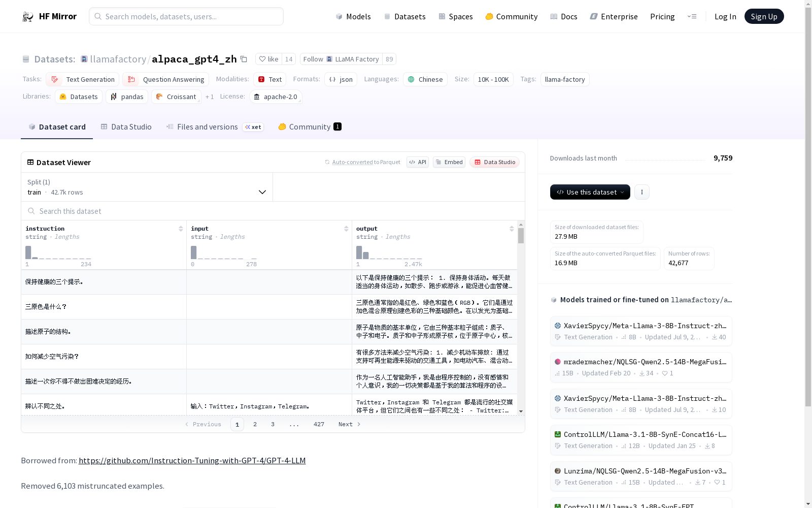This screenshot has height=508, width=812.
Task: Switch to the Data Studio tab
Action: (x=126, y=126)
